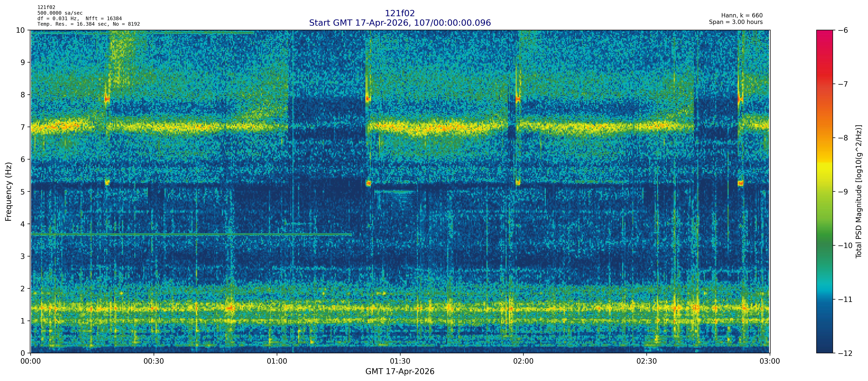Screen dimensions: 868x381
Task: Click the 03:00 time axis tick label
Action: [770, 362]
